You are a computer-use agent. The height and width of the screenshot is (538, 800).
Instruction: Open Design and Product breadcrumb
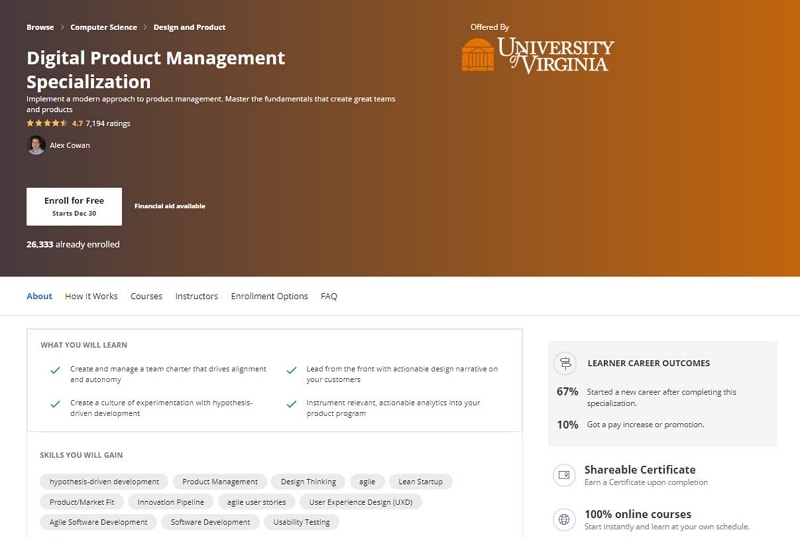click(x=189, y=27)
